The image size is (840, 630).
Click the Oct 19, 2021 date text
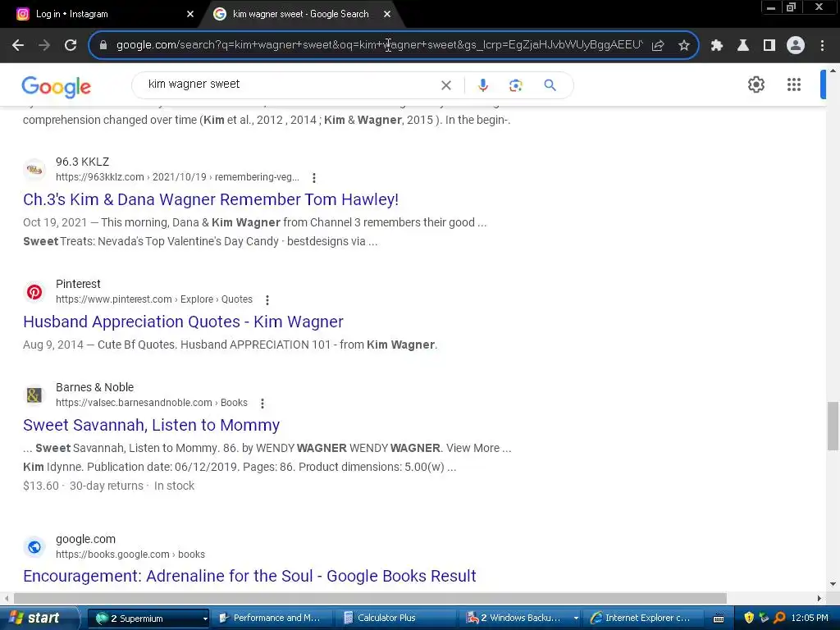tap(55, 223)
